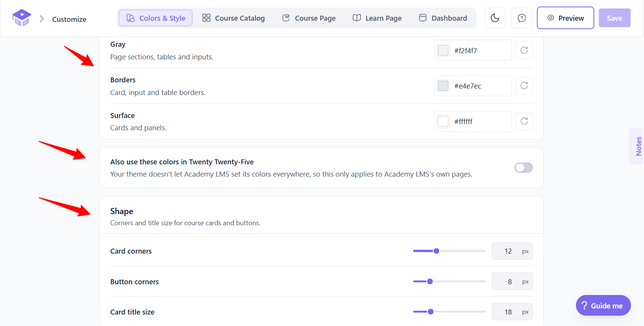The image size is (644, 326).
Task: Click 'Page sections, tables and inputs.' text
Action: 162,57
